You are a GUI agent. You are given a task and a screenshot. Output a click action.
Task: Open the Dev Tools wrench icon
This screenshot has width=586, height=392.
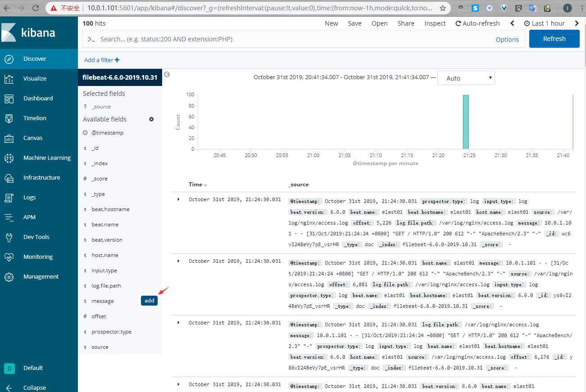pyautogui.click(x=9, y=237)
